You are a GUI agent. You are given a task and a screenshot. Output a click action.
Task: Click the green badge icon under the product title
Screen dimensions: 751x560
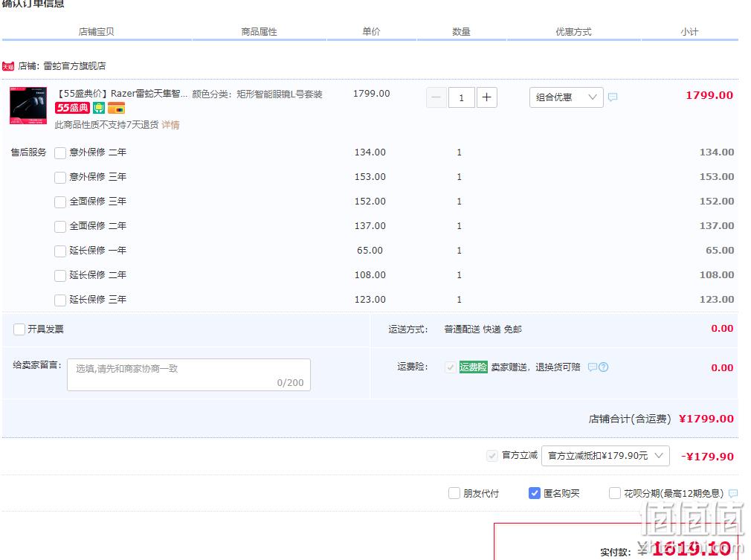click(x=99, y=109)
